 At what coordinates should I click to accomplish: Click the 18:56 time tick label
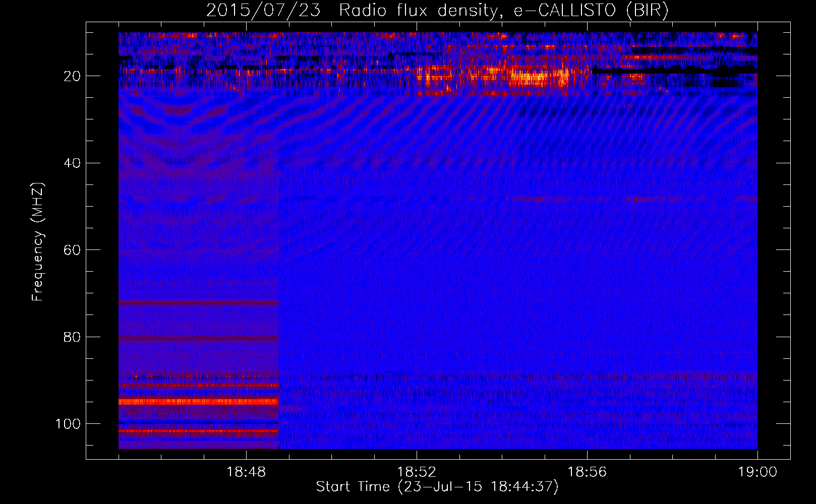(587, 472)
